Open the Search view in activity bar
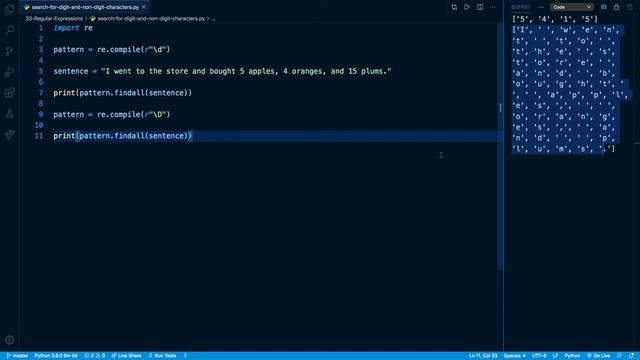Screen dimensions: 640x360 click(x=9, y=30)
